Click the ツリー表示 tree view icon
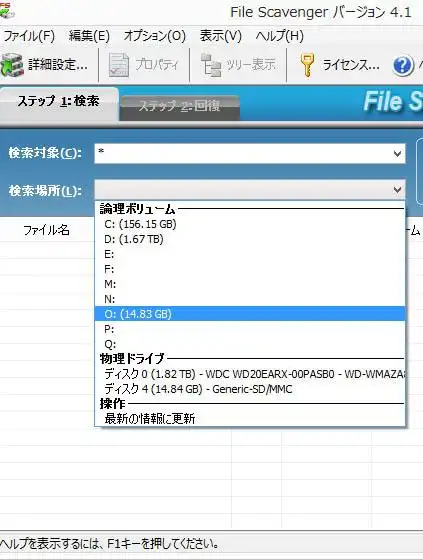This screenshot has height=560, width=423. click(x=211, y=65)
